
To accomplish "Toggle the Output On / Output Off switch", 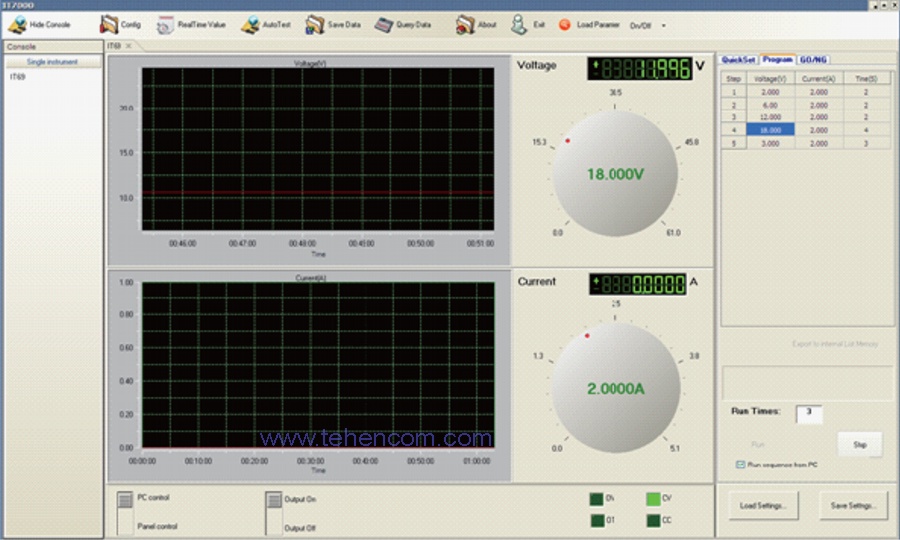I will 274,513.
